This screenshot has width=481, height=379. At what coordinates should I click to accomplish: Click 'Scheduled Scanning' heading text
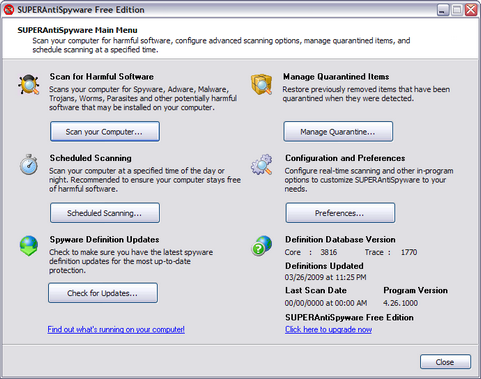[x=91, y=158]
